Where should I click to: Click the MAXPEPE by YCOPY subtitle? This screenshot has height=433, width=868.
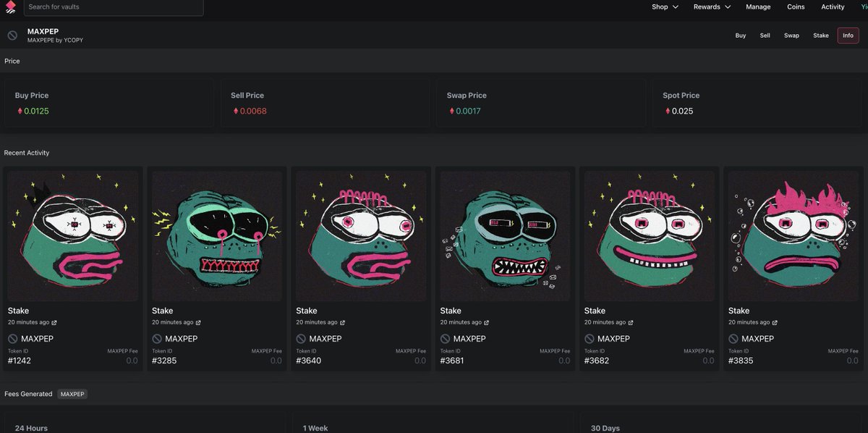click(55, 41)
